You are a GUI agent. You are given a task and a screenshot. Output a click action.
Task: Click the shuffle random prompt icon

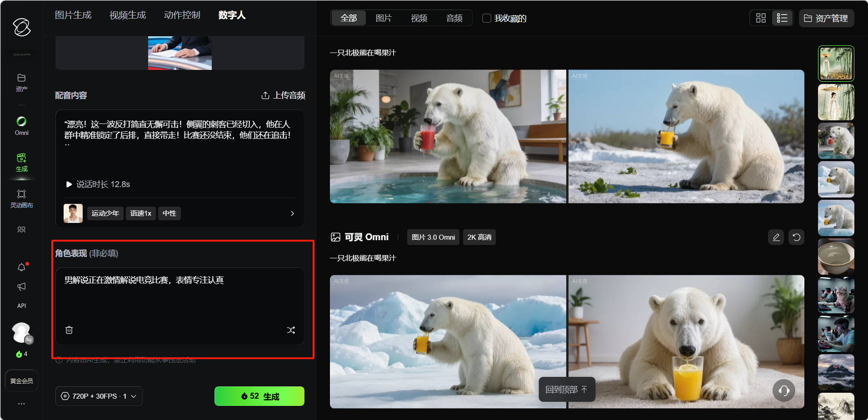291,330
